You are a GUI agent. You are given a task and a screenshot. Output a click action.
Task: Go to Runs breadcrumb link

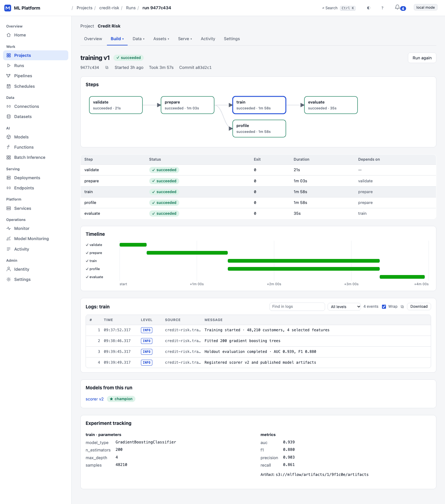click(131, 8)
